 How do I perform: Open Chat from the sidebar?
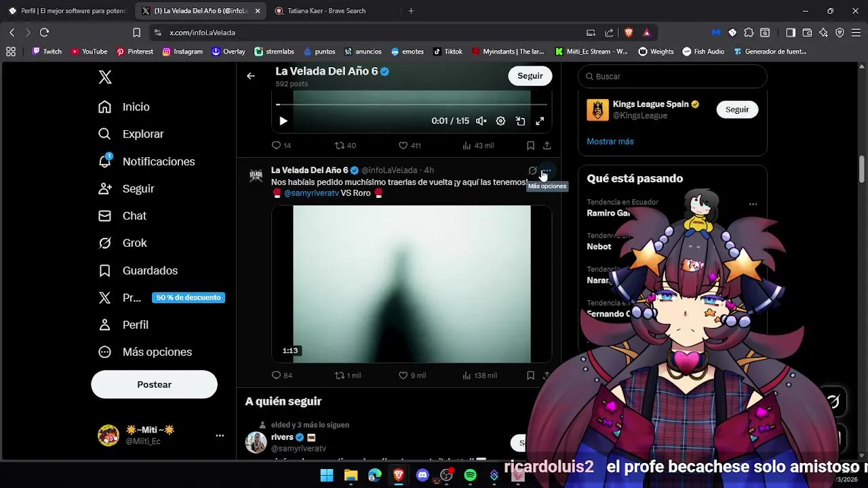click(x=122, y=216)
